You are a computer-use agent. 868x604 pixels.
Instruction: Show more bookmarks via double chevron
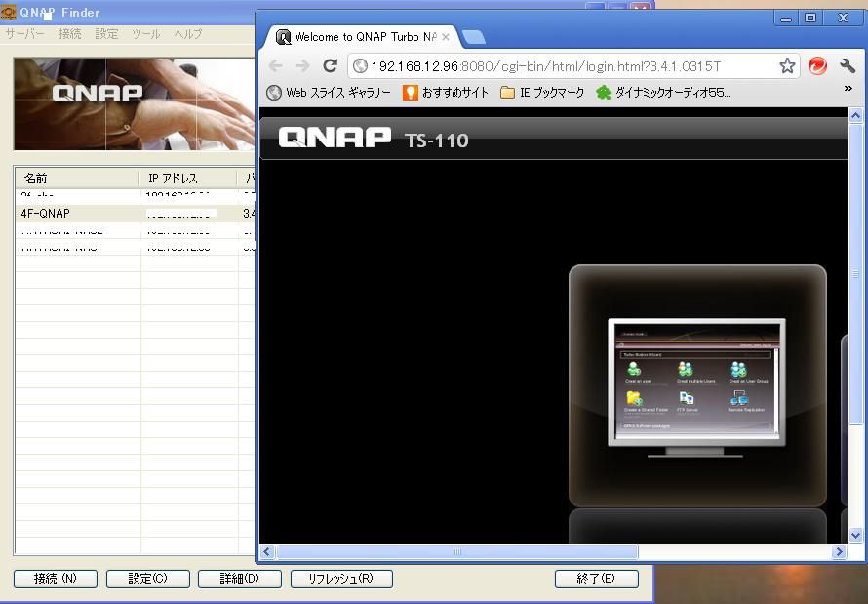[x=848, y=89]
